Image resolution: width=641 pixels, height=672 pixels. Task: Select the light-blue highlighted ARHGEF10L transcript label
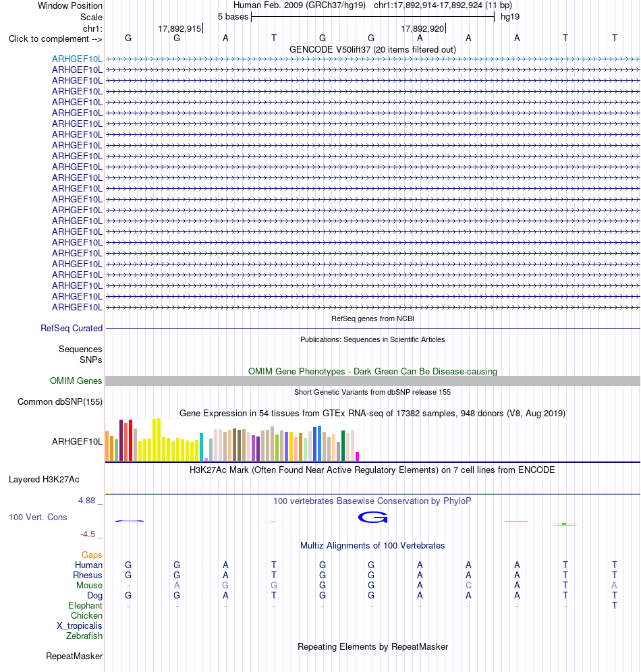[77, 59]
